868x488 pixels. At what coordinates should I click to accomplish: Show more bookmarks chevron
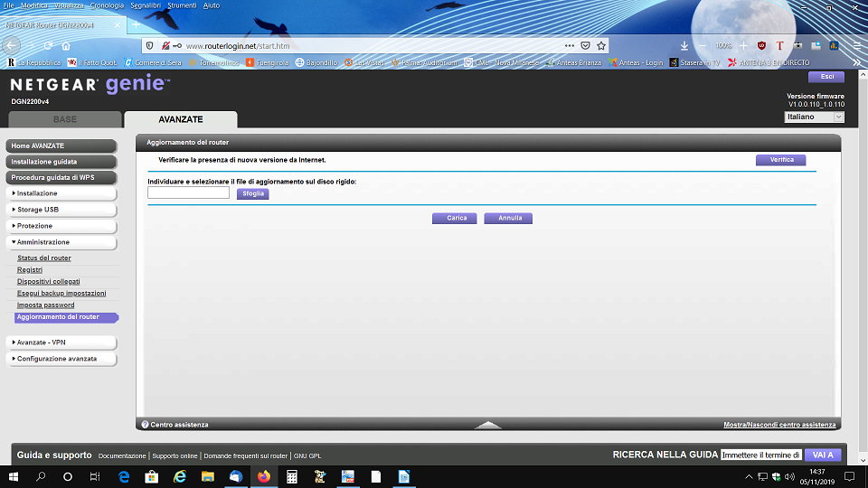click(x=857, y=62)
